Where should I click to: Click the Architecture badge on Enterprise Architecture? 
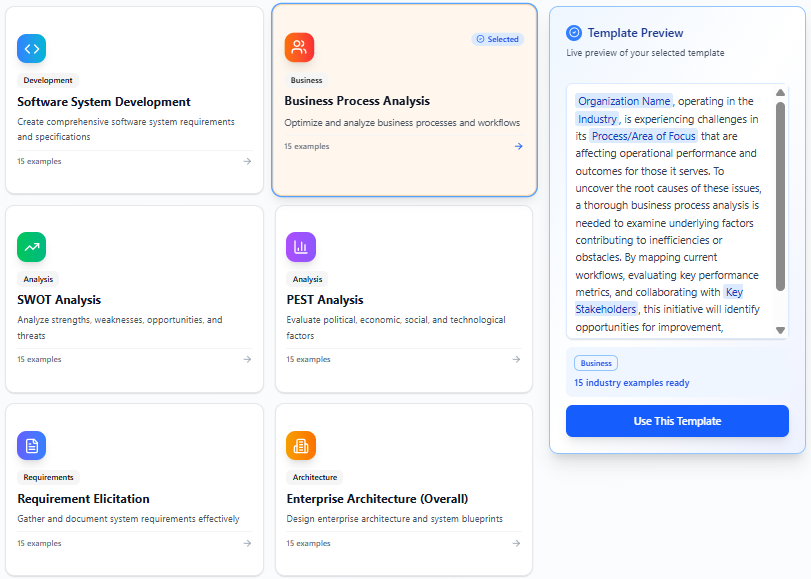pos(313,477)
